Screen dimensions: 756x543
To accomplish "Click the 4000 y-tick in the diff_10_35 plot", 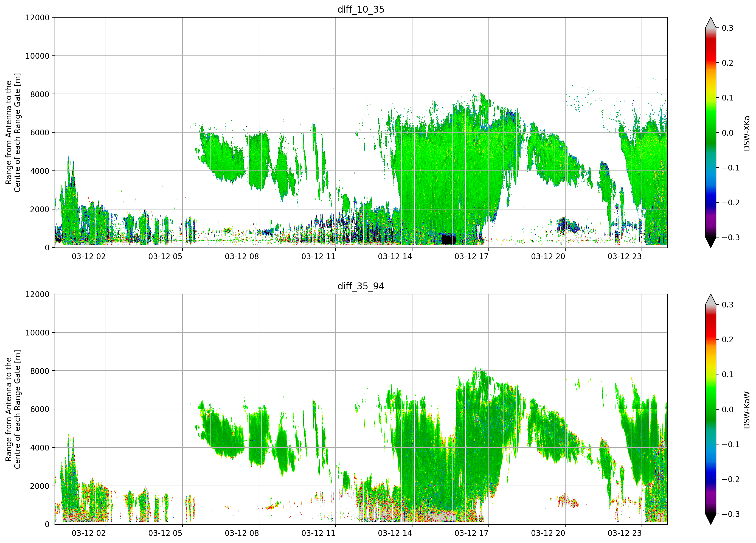I will pos(40,171).
